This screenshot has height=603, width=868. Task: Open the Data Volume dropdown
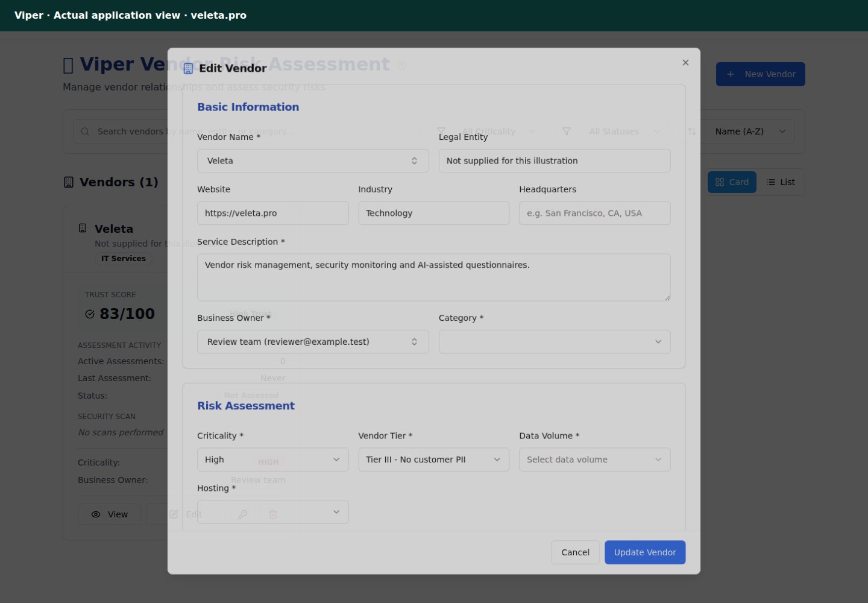[595, 459]
